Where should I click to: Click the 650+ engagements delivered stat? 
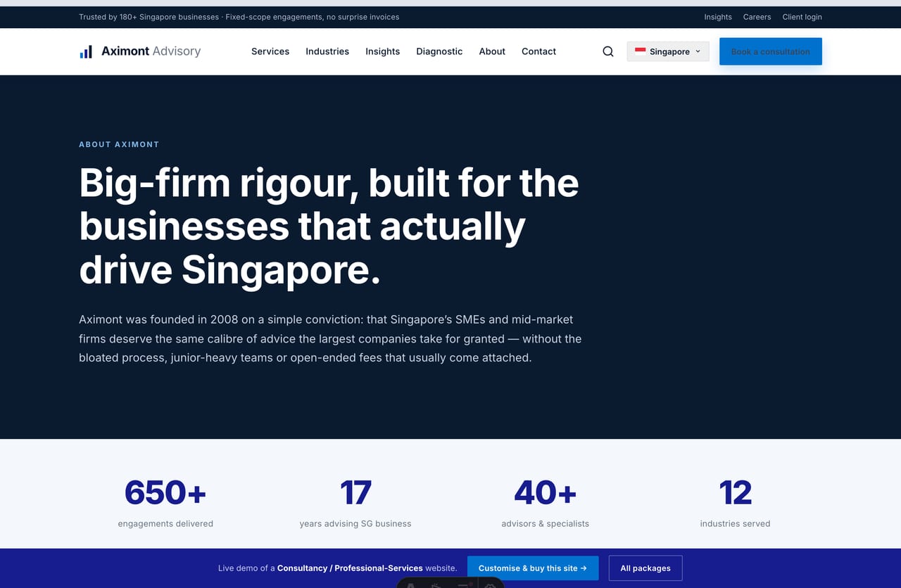pyautogui.click(x=165, y=502)
